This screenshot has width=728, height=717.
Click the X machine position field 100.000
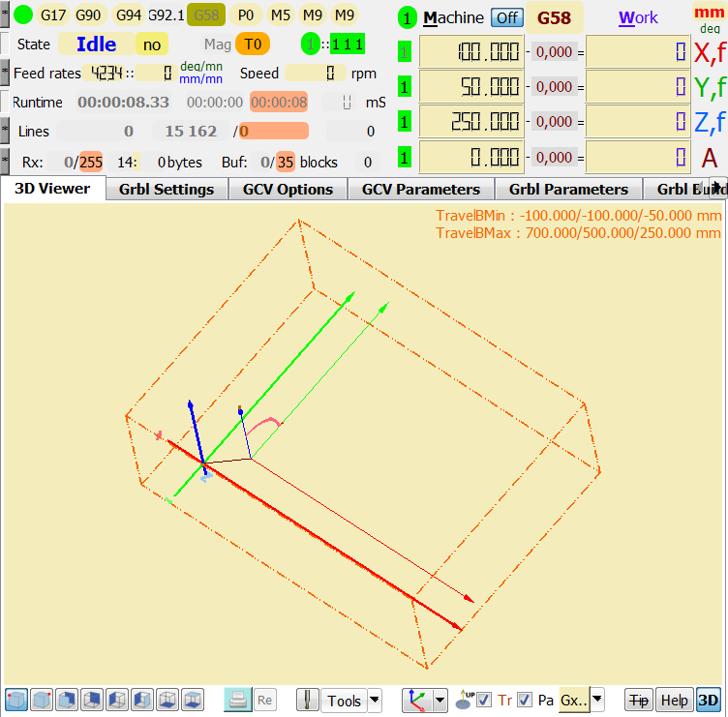[x=471, y=51]
